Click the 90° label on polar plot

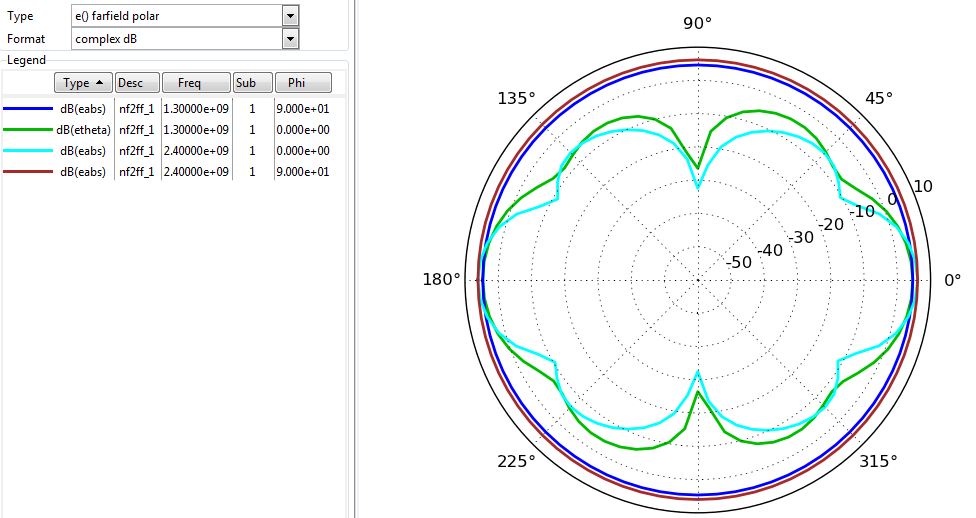coord(697,23)
